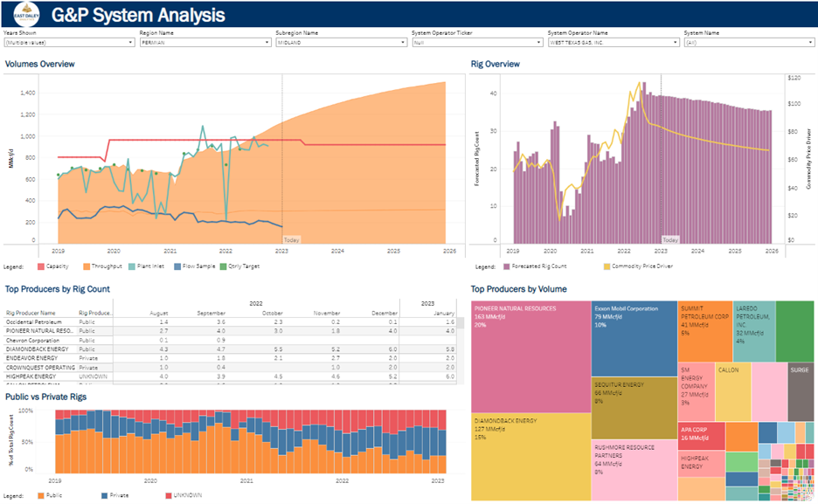Select the Callon treemap tile

pos(733,392)
